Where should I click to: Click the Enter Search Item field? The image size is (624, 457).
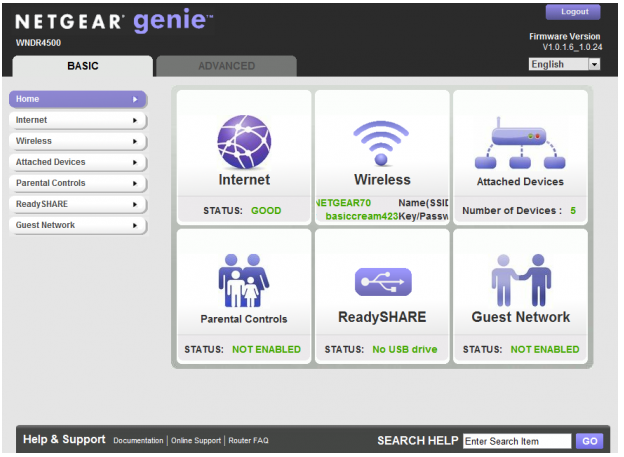(x=517, y=441)
